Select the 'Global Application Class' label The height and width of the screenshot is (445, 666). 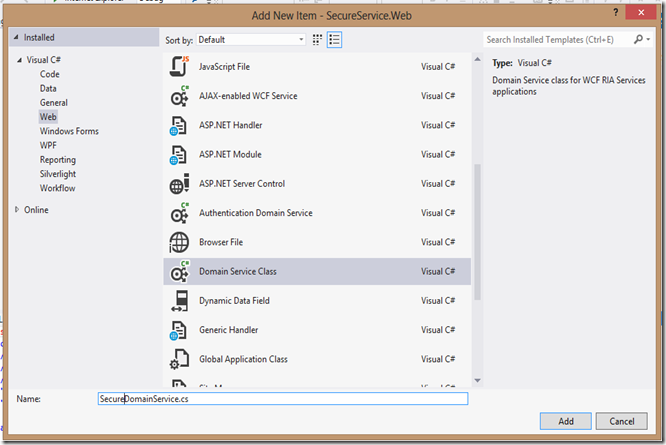click(243, 359)
